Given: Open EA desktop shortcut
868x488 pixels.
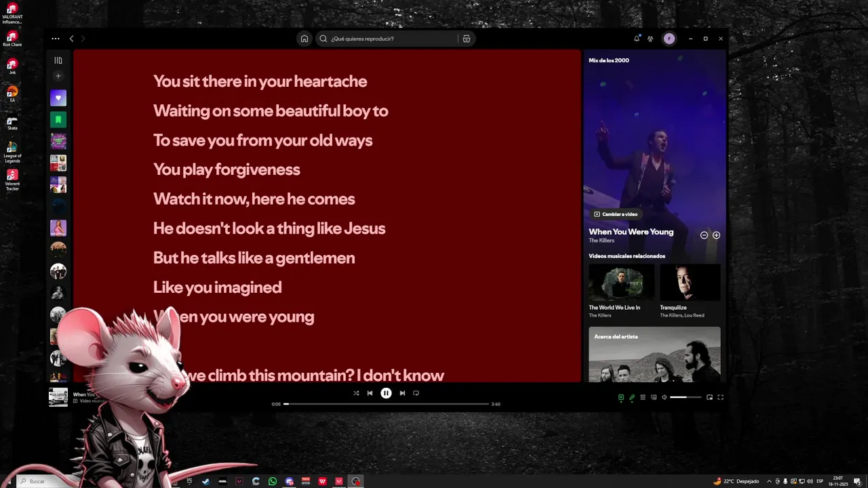Looking at the screenshot, I should 12,94.
